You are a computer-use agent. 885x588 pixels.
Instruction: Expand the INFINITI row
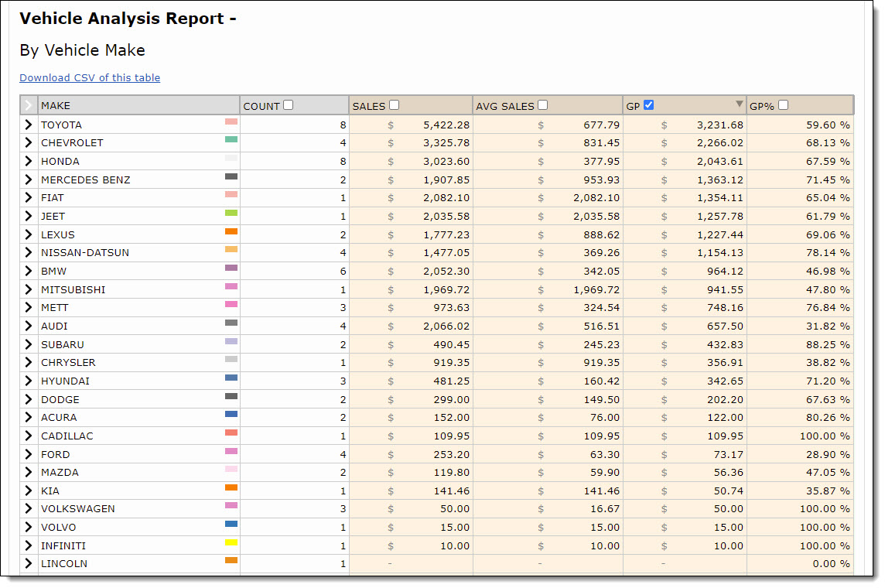coord(28,545)
